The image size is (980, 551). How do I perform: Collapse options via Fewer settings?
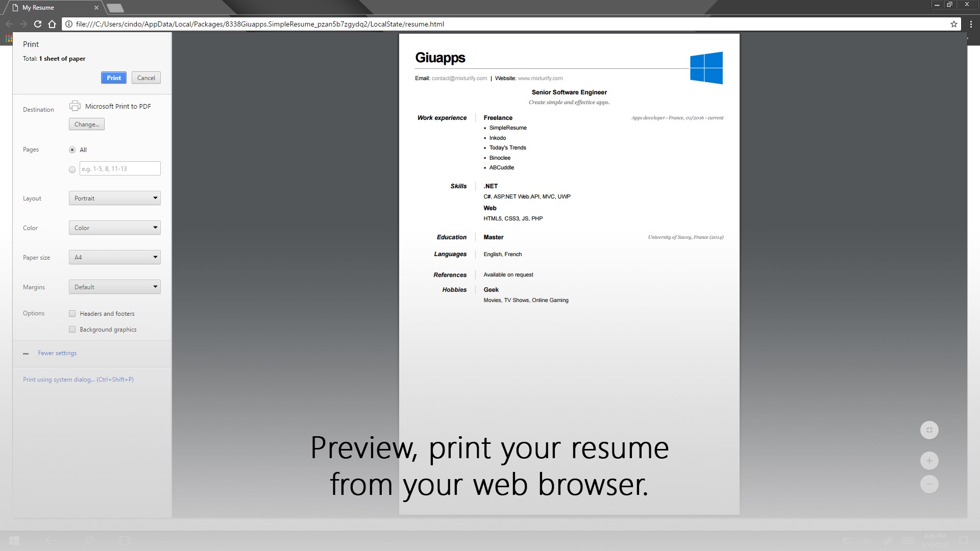(57, 353)
